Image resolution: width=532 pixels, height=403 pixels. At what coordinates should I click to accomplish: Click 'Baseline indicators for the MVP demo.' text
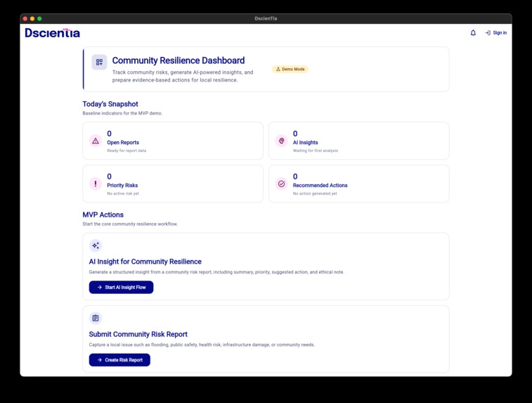(x=122, y=113)
